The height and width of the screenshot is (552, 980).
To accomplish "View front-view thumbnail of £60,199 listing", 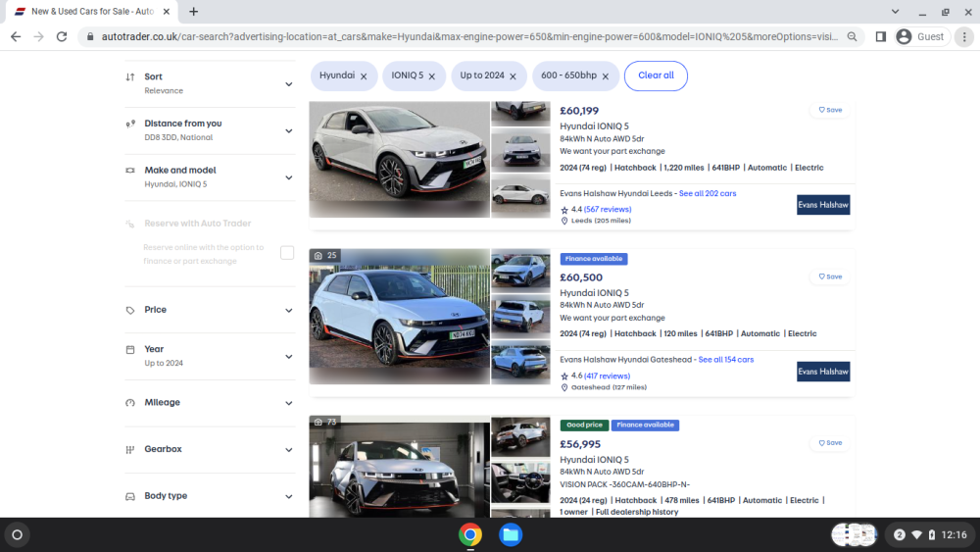I will 520,149.
